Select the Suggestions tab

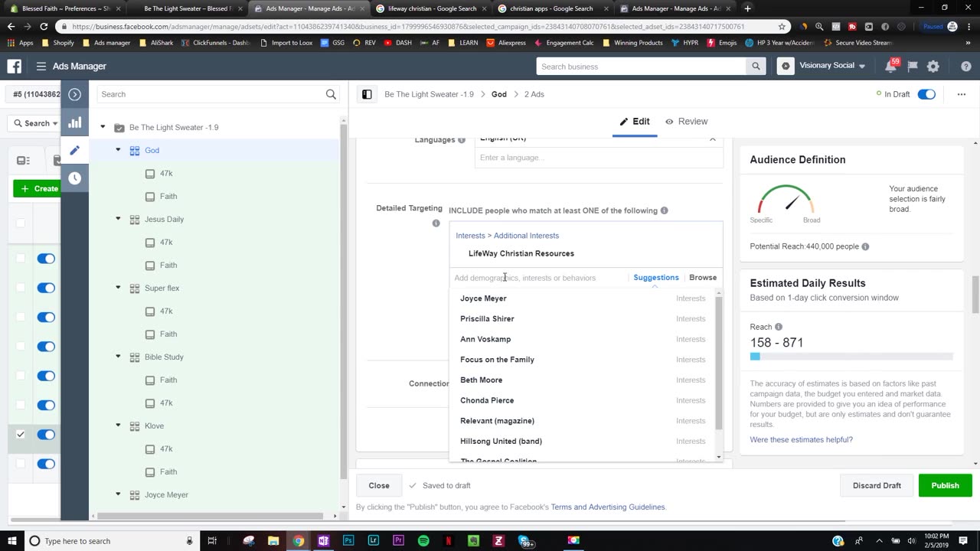[x=656, y=277]
